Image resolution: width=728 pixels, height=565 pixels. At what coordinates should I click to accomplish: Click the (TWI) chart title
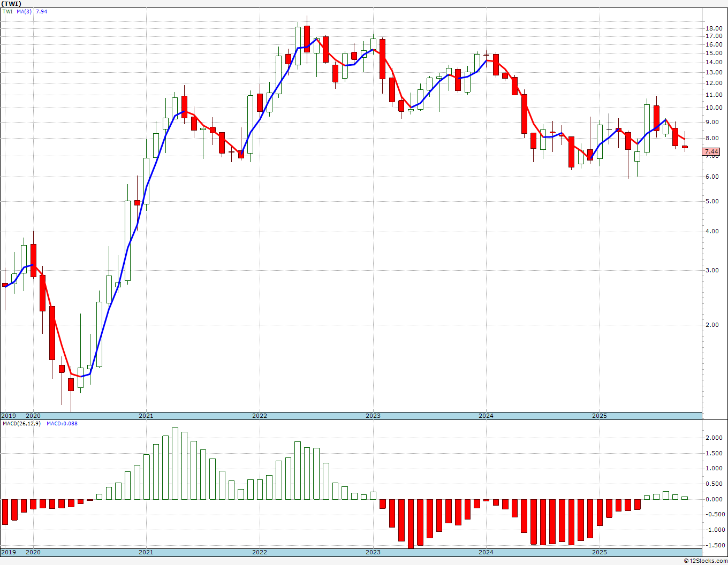[12, 4]
